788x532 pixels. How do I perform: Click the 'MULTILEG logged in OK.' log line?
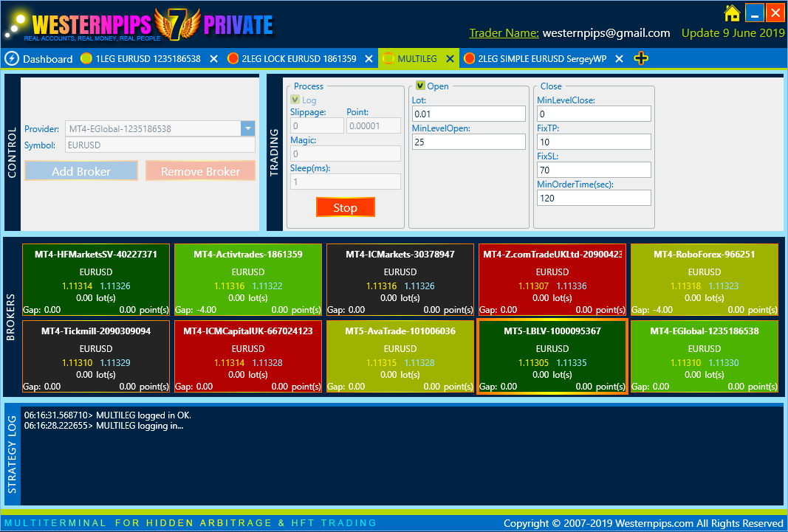[108, 415]
